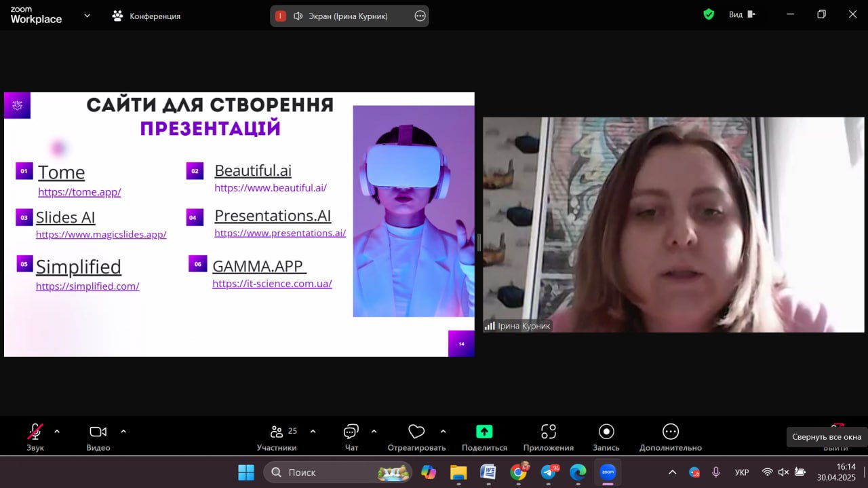The image size is (868, 488).
Task: Click the green Share screen button
Action: tap(484, 436)
